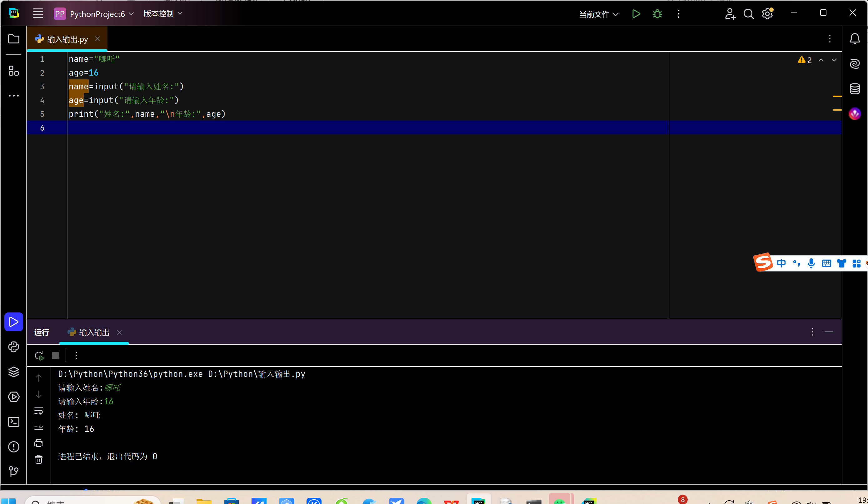868x504 pixels.
Task: Open the Problems tool window icon
Action: (x=13, y=447)
